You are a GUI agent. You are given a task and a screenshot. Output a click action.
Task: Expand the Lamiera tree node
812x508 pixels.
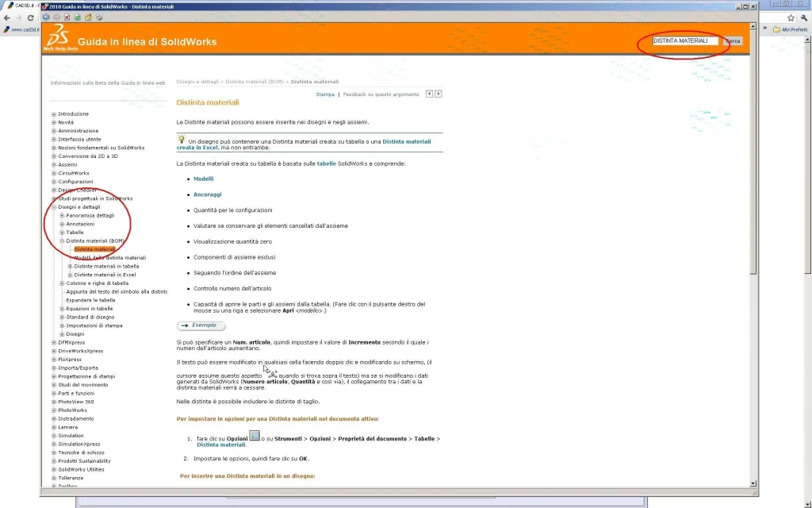(54, 427)
